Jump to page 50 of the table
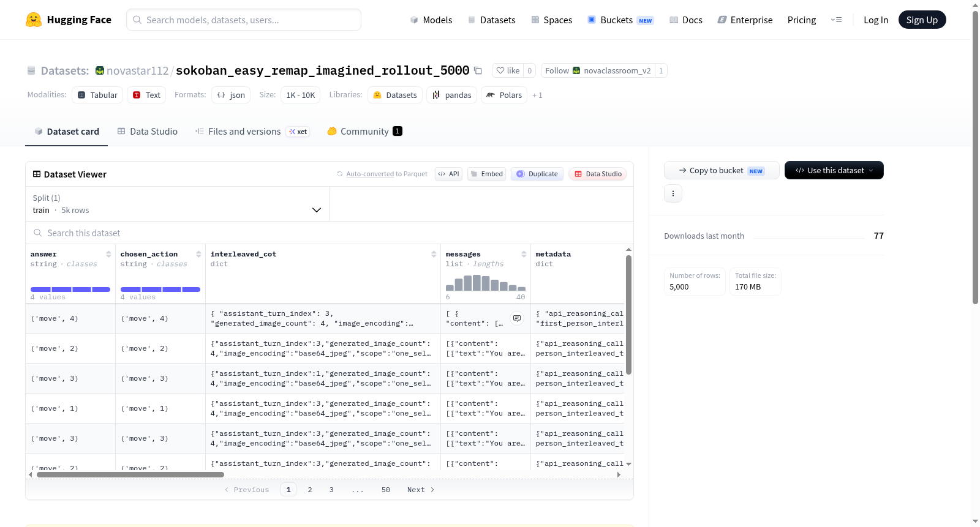The width and height of the screenshot is (980, 527). coord(386,490)
